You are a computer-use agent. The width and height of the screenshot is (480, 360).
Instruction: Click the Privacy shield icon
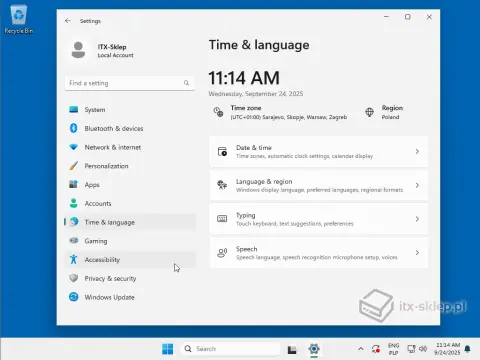pos(73,278)
